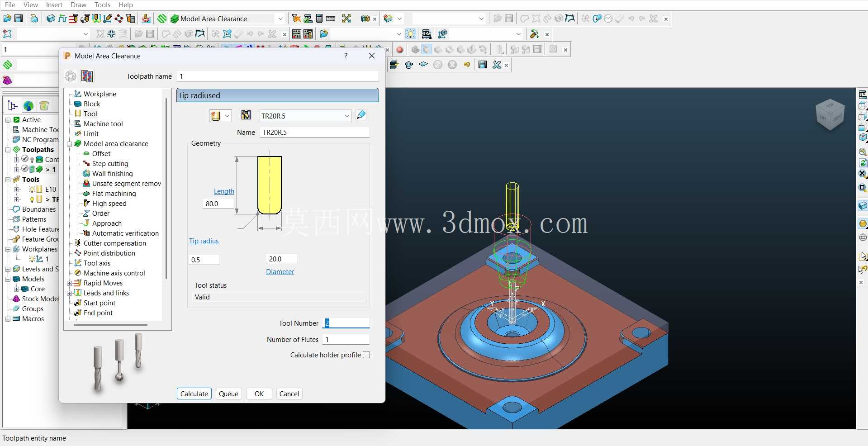The image size is (868, 446).
Task: Click the tool axis pen icon in toolbar
Action: click(108, 19)
